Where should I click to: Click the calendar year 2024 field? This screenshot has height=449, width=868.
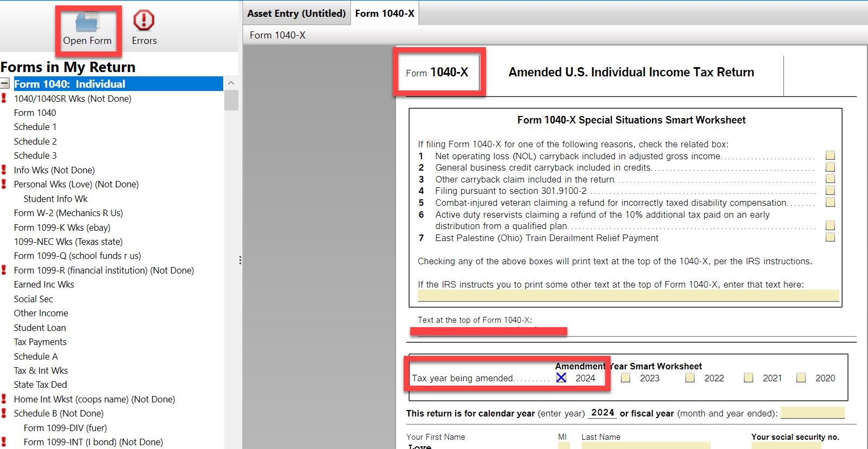coord(603,413)
